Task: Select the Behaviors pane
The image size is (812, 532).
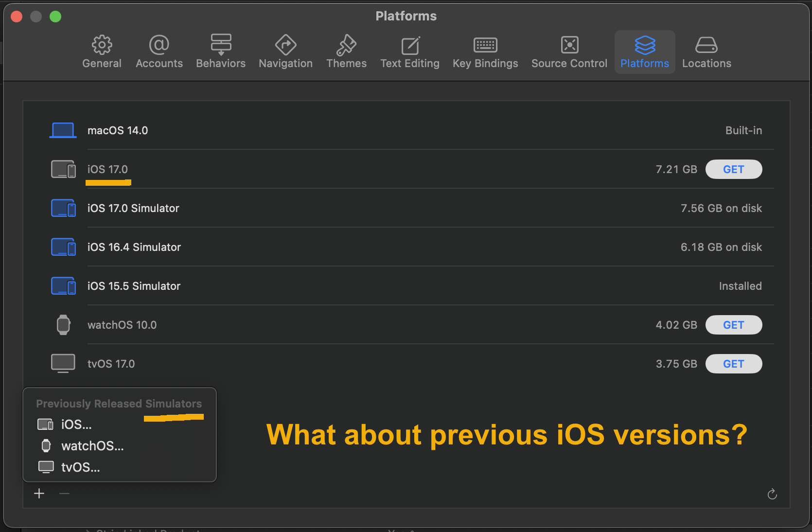Action: tap(221, 51)
